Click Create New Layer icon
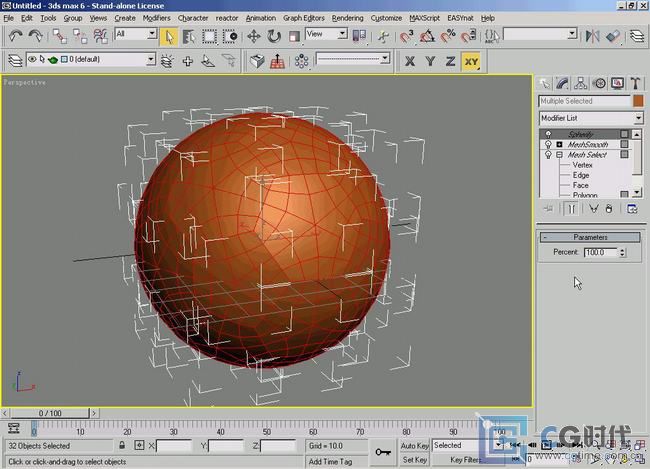The image size is (650, 469). point(167,61)
